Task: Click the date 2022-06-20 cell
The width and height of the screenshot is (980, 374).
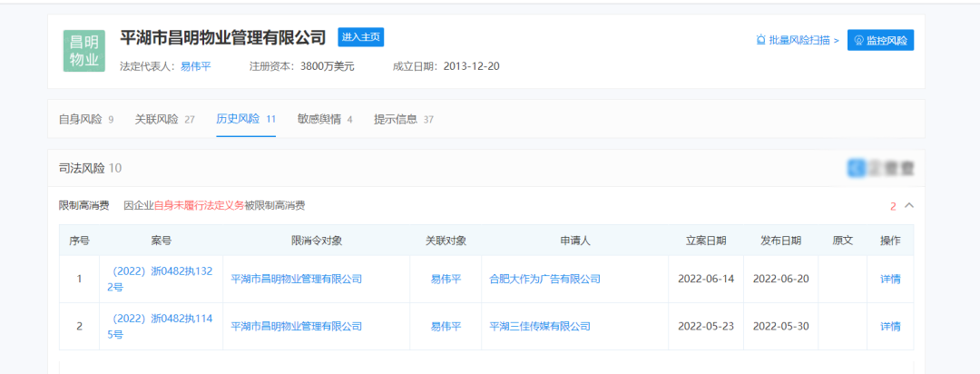Action: pyautogui.click(x=780, y=279)
